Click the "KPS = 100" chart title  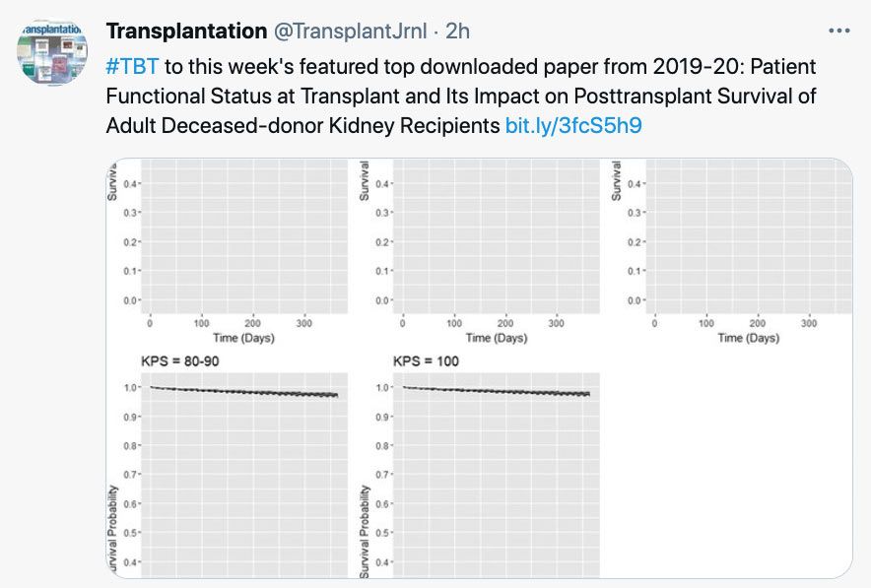click(x=426, y=361)
